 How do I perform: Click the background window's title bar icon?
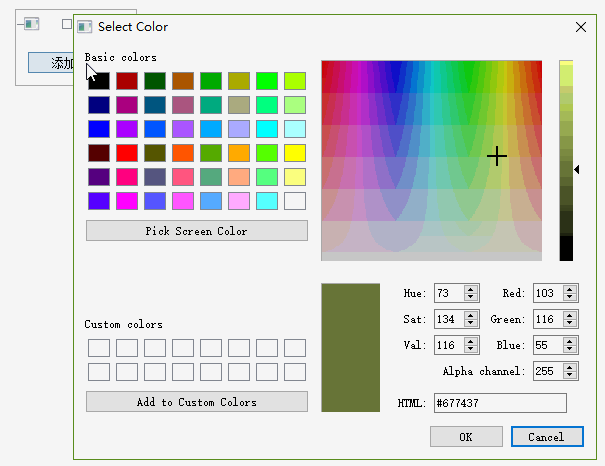coord(31,23)
